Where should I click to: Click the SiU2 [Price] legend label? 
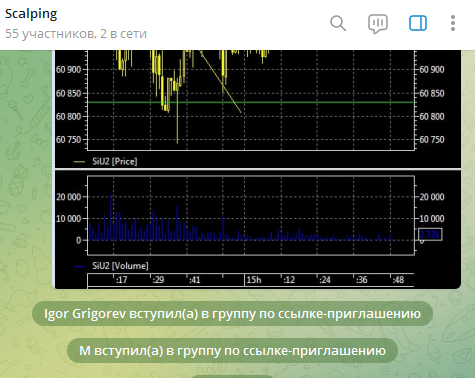pyautogui.click(x=114, y=162)
